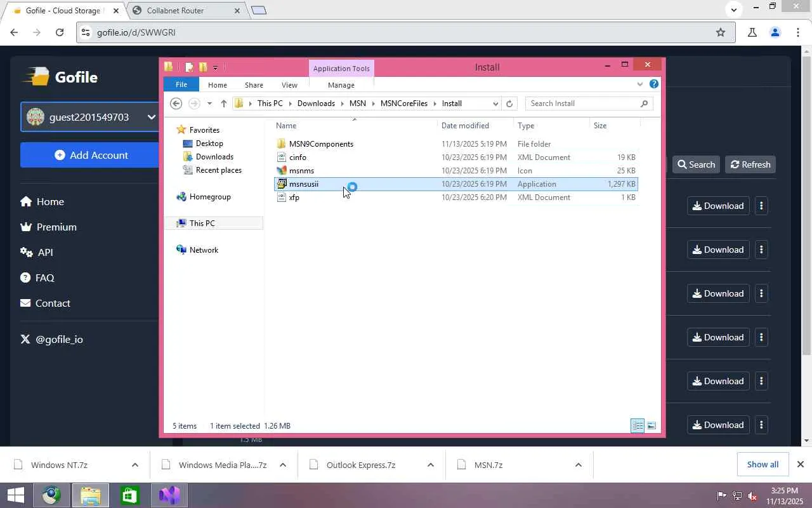Go up one folder level in Explorer
This screenshot has width=812, height=508.
pyautogui.click(x=223, y=104)
